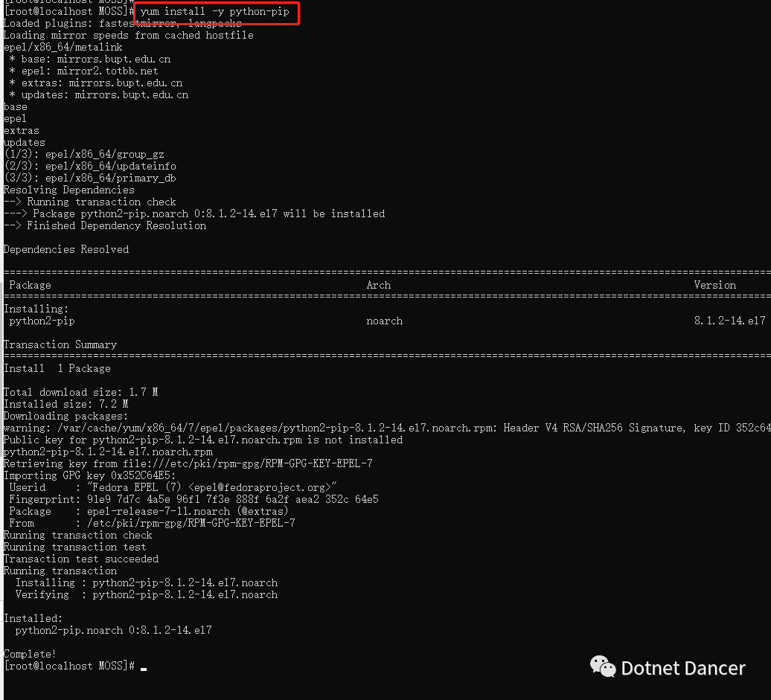Viewport: 771px width, 700px height.
Task: Click the Transaction test succeeded line
Action: point(81,559)
